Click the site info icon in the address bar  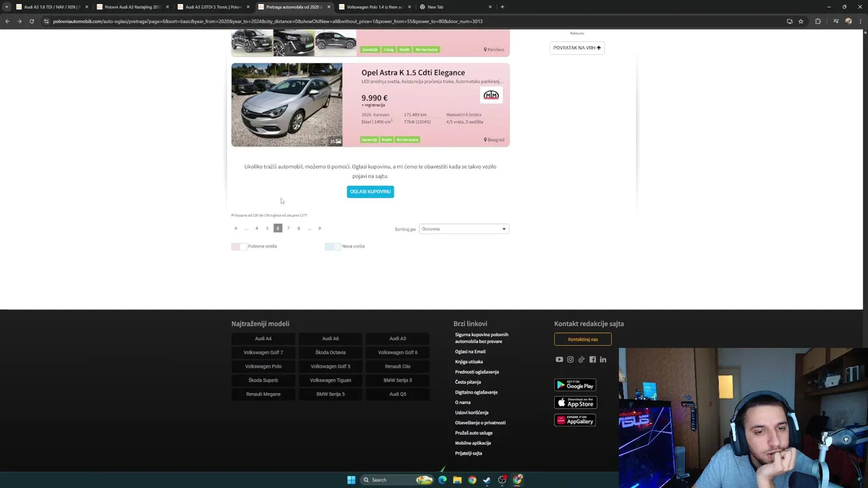(46, 21)
